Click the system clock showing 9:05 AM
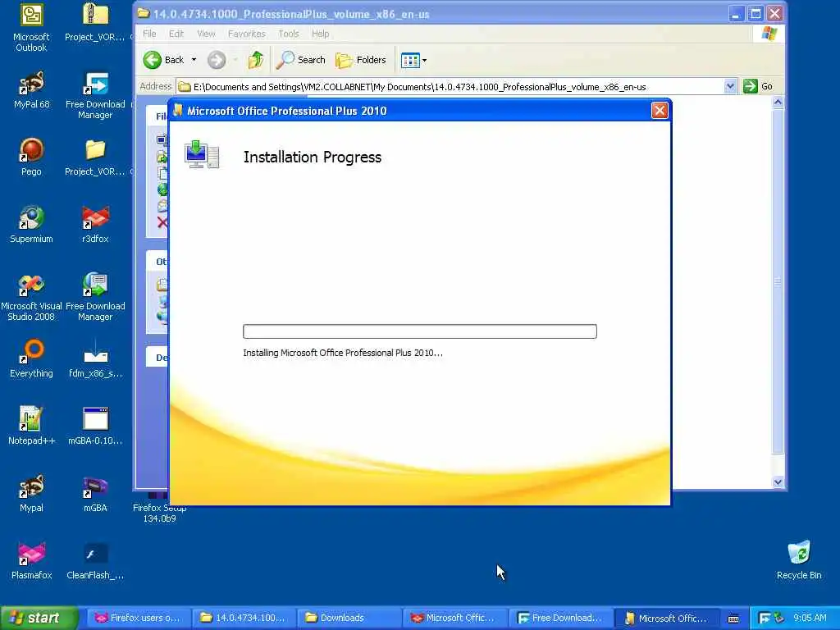 click(x=810, y=618)
